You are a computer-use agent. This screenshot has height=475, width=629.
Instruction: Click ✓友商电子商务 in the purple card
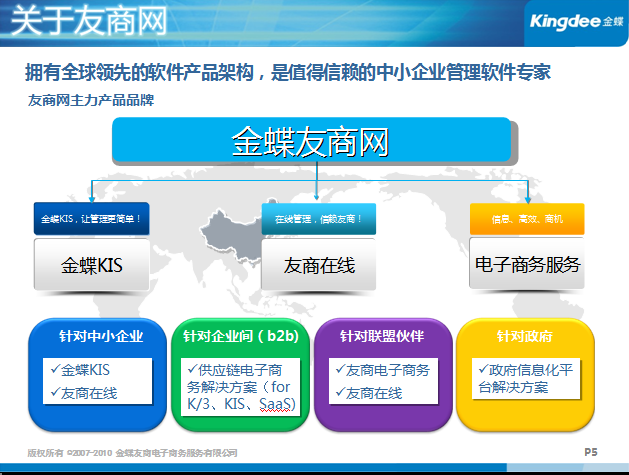pos(383,370)
